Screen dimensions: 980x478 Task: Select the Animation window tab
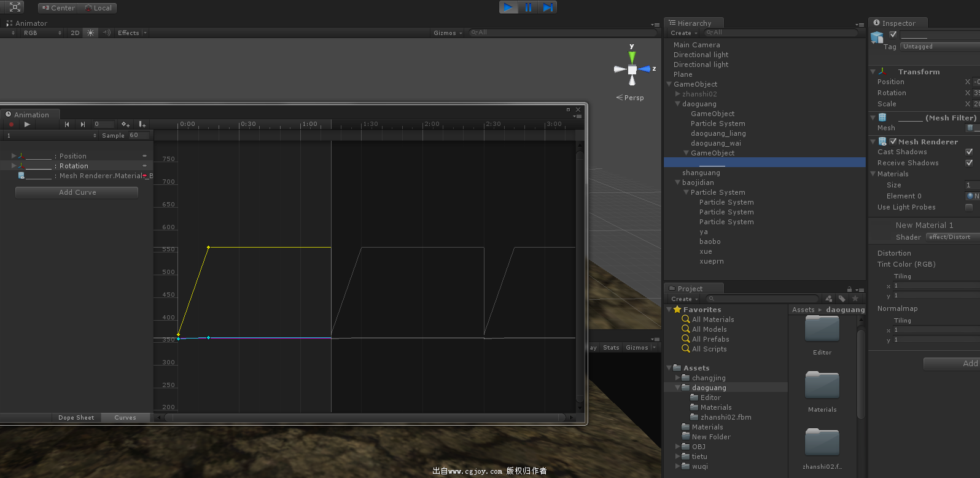(x=31, y=114)
